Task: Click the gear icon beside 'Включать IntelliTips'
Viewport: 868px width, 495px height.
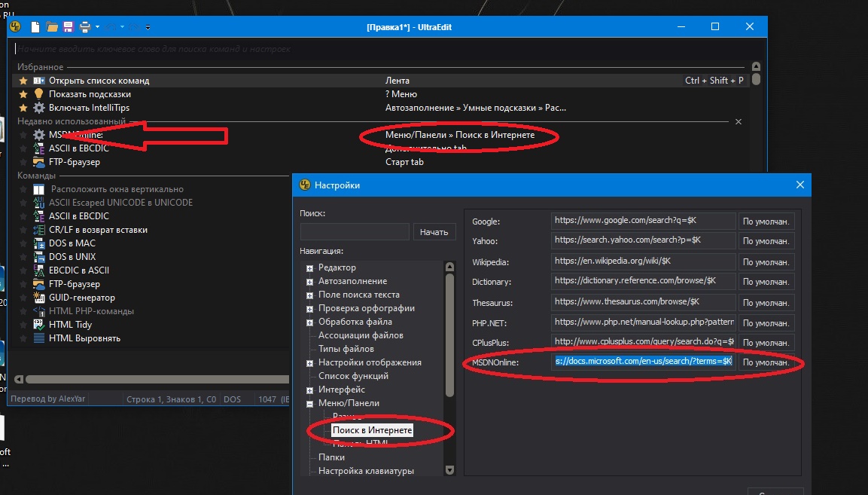Action: pyautogui.click(x=38, y=108)
